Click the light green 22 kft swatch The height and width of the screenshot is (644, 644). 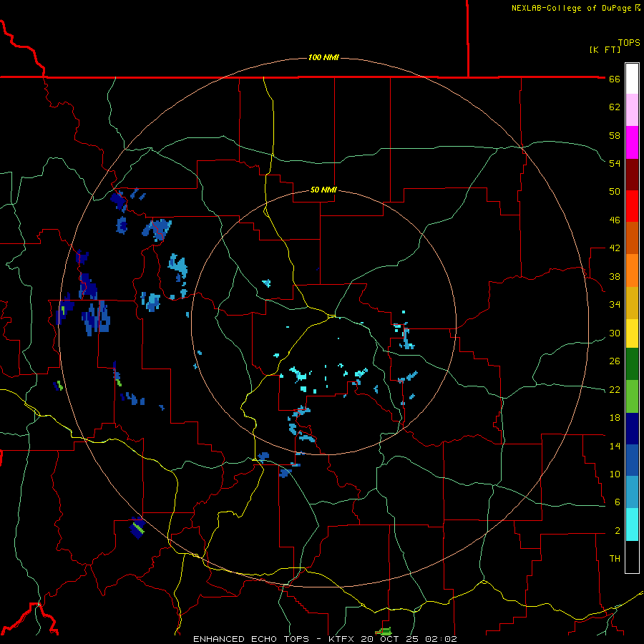click(632, 396)
